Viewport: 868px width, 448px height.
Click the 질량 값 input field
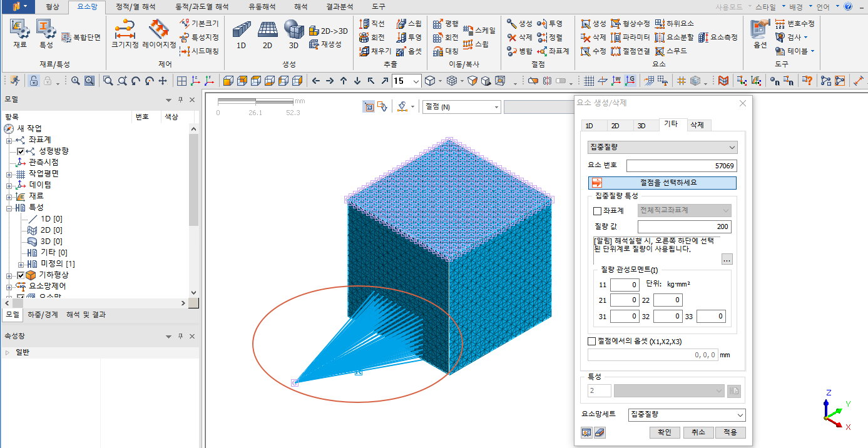click(x=684, y=227)
